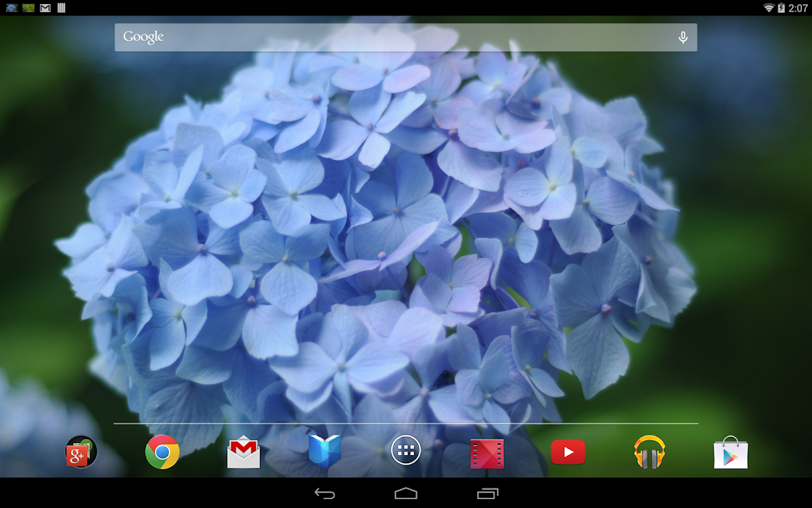Screen dimensions: 812x508
Task: Launch the YouTube app
Action: (x=568, y=452)
